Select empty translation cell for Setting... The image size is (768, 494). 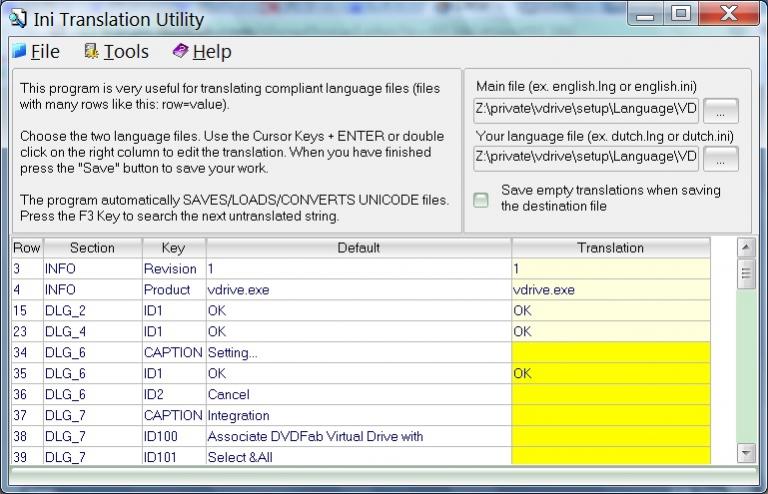[x=610, y=352]
